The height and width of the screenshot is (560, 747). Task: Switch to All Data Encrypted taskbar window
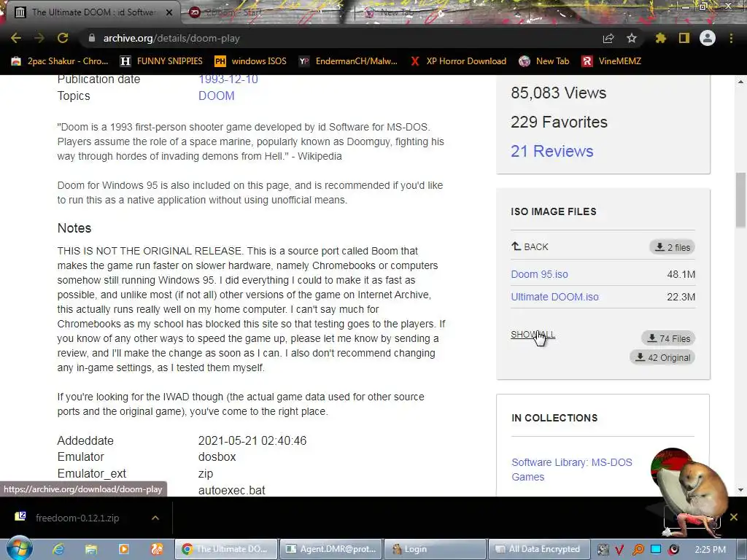point(539,549)
